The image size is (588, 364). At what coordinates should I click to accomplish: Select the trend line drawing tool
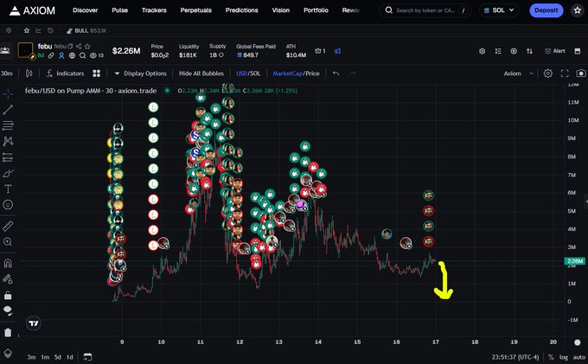tap(8, 110)
